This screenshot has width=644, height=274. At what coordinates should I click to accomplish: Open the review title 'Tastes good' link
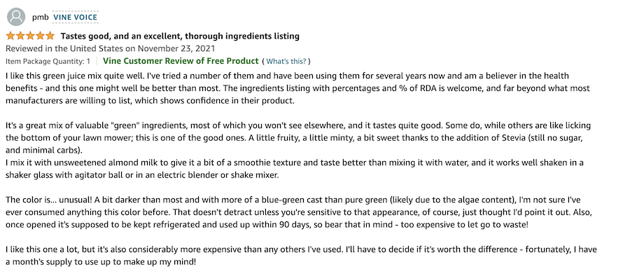(x=180, y=36)
